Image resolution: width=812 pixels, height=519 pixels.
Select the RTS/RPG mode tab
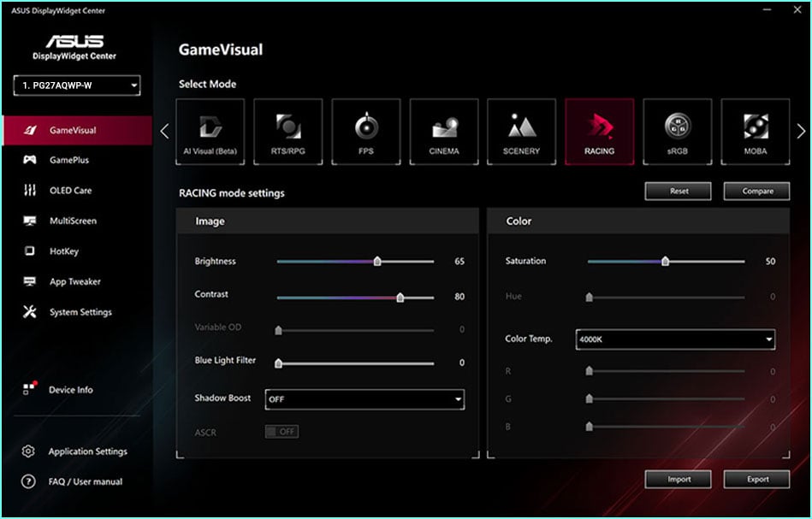pyautogui.click(x=289, y=131)
